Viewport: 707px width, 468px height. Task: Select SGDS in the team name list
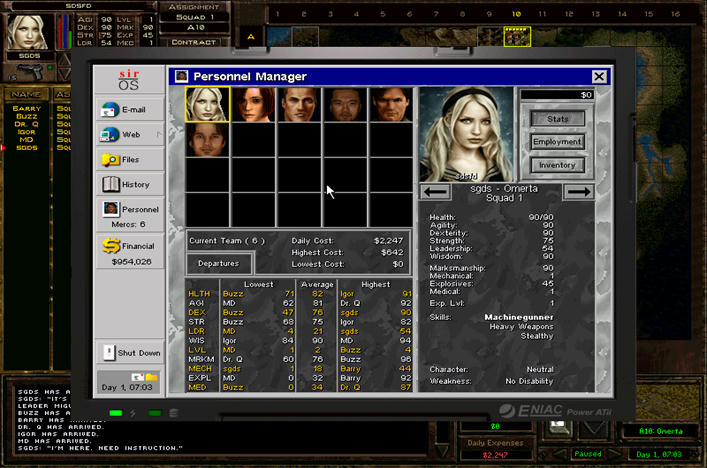click(26, 148)
